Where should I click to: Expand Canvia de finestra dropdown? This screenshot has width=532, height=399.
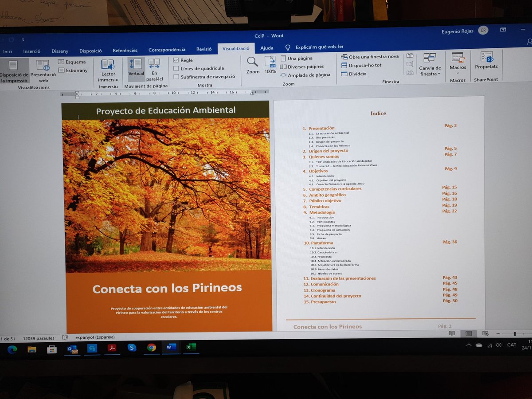tap(430, 64)
